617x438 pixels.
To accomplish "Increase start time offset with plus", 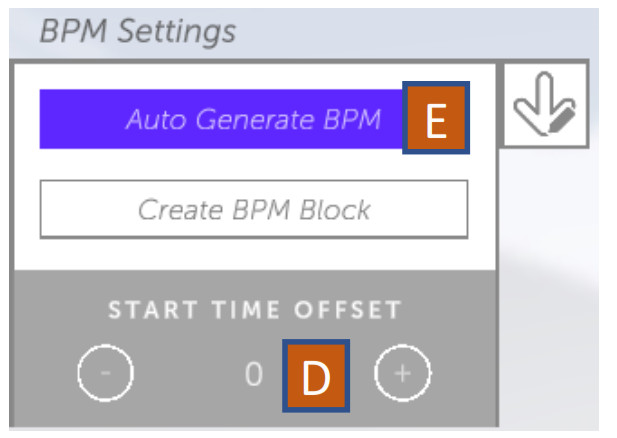I will [402, 372].
